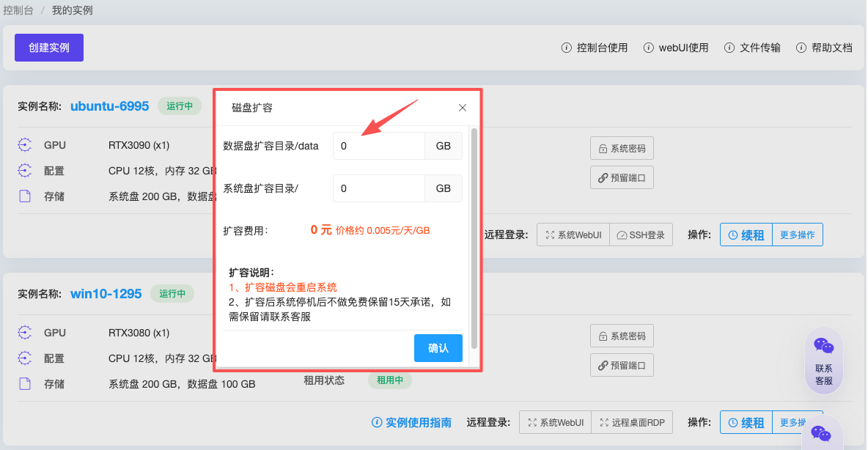Open webUI使用 guide link
The width and height of the screenshot is (868, 450).
click(676, 48)
